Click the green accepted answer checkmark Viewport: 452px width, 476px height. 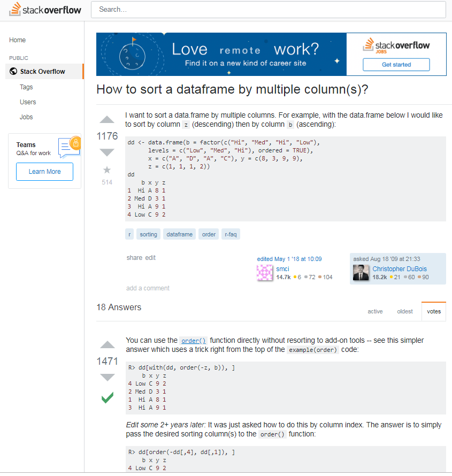(107, 398)
